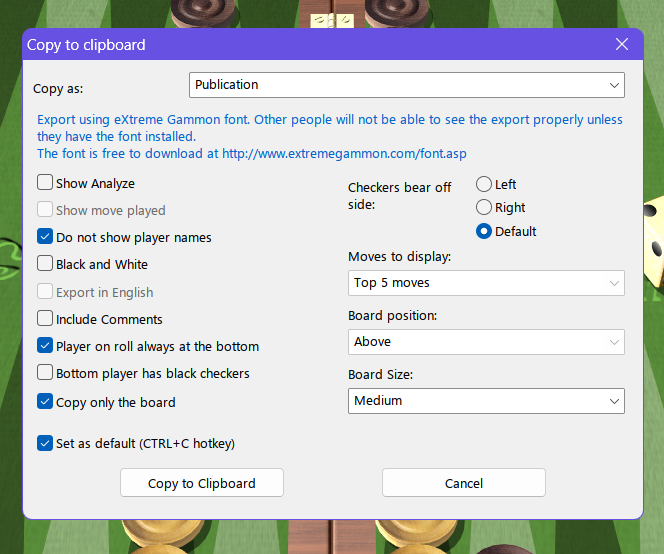Uncheck Player on roll always at the bottom
Viewport: 664px width, 554px height.
coord(45,345)
